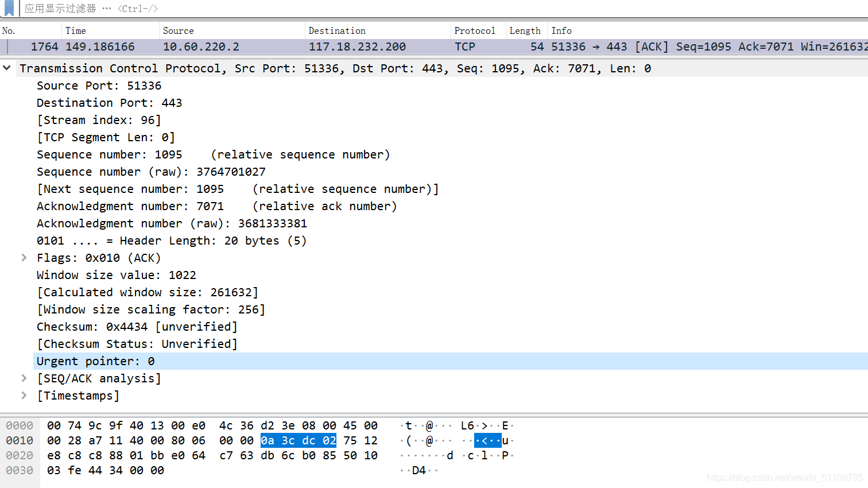
Task: Click the Info column header
Action: pyautogui.click(x=708, y=31)
